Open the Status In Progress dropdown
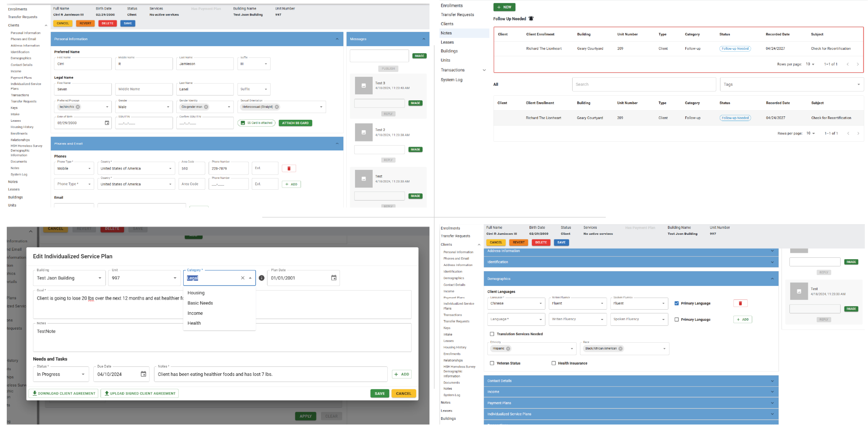Screen dimensions: 868x434 (61, 374)
